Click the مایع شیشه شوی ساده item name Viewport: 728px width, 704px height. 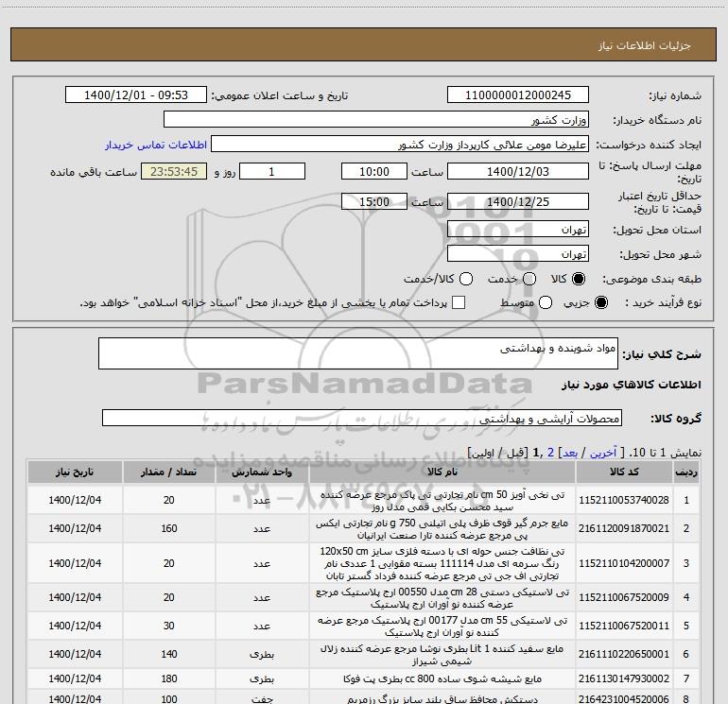click(x=442, y=678)
